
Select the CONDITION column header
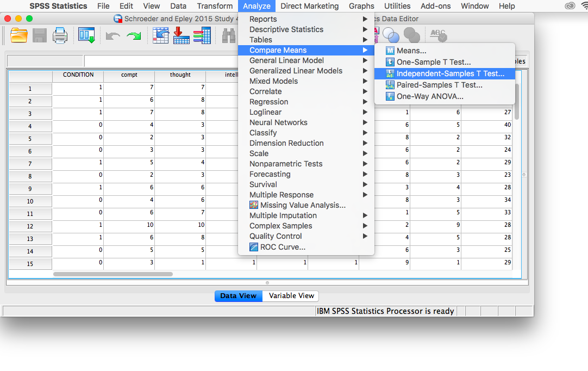pyautogui.click(x=78, y=75)
